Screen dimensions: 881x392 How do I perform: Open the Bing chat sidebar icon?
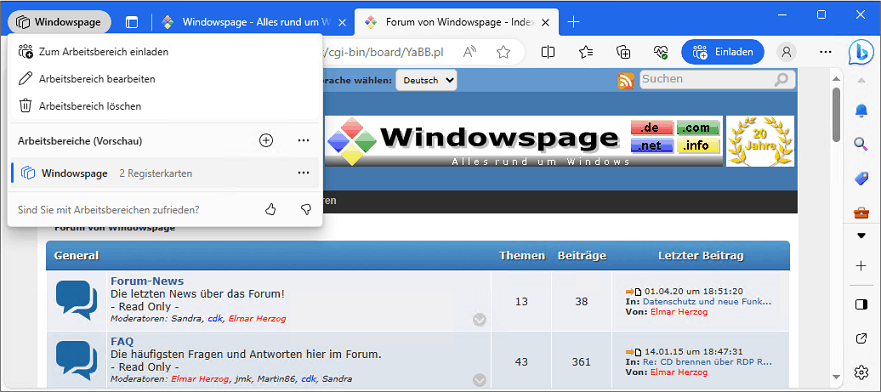[x=861, y=52]
